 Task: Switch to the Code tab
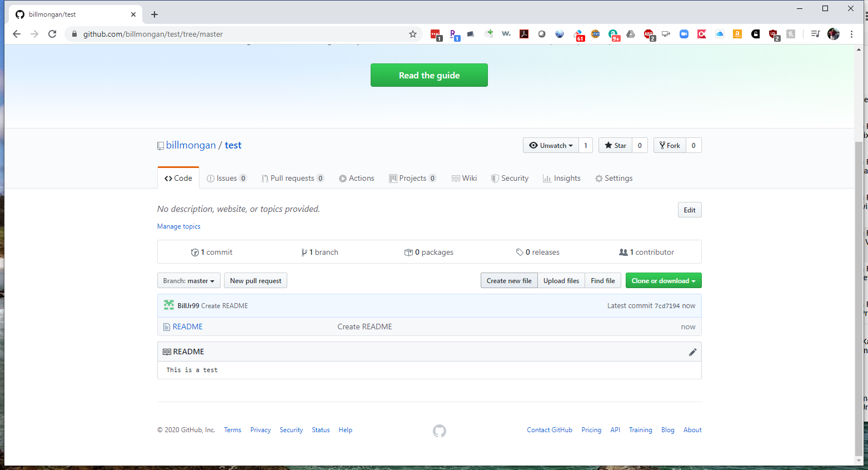coord(178,178)
